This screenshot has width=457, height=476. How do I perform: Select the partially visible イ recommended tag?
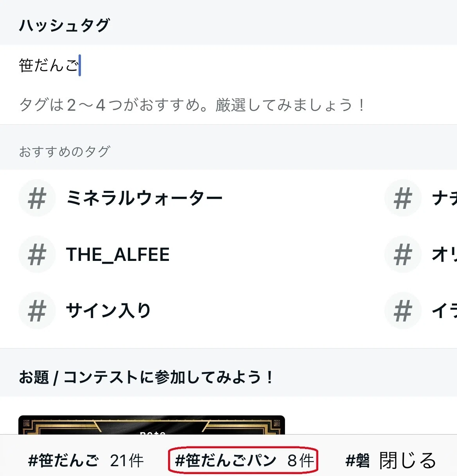(x=444, y=311)
